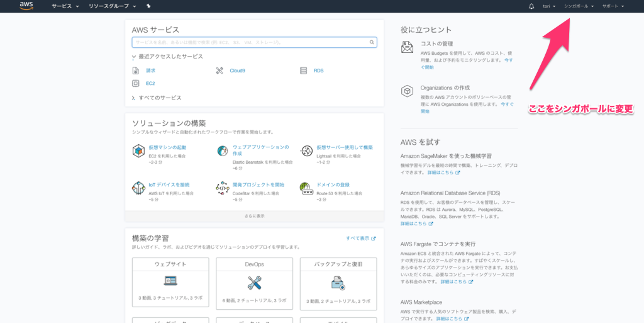Click the バックアップと復旧 printer icon
The height and width of the screenshot is (323, 644).
pyautogui.click(x=338, y=283)
